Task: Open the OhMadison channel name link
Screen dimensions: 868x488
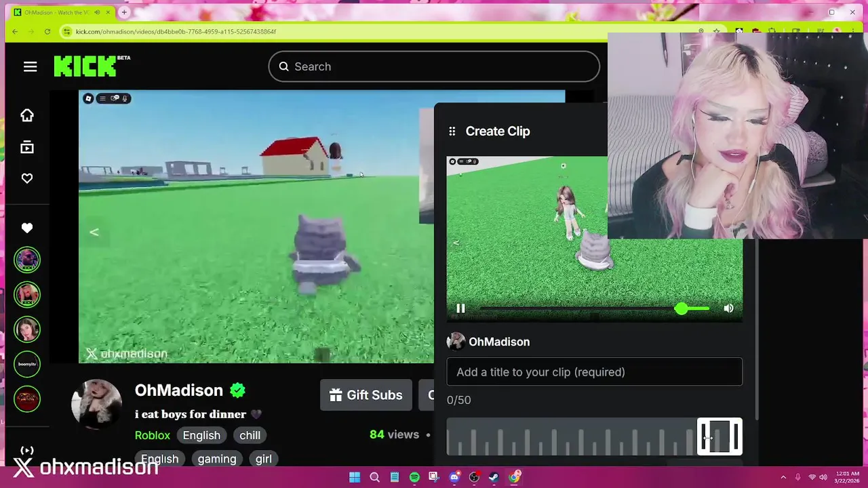Action: click(179, 390)
